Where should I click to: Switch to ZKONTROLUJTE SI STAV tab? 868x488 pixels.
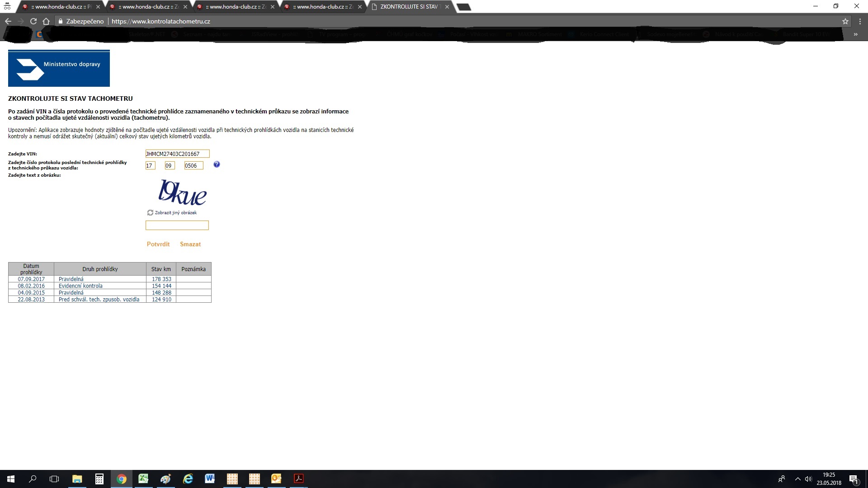click(408, 7)
